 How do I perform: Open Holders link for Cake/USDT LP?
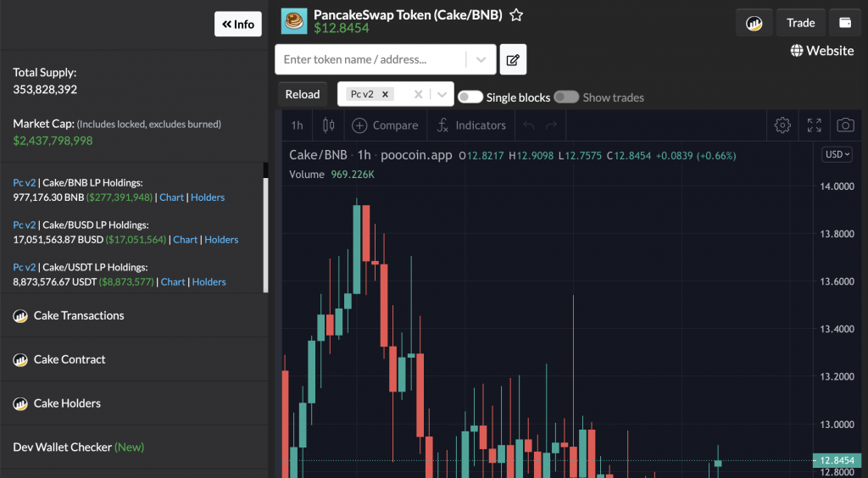point(209,281)
